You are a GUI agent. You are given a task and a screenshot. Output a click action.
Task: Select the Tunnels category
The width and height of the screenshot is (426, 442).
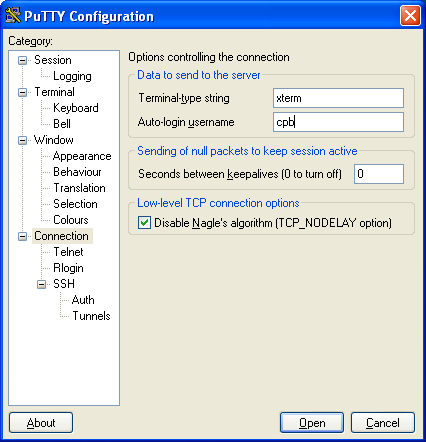(x=91, y=316)
